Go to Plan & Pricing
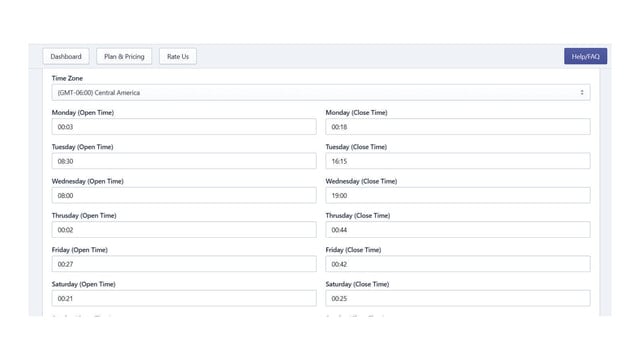This screenshot has height=360, width=640. click(124, 56)
